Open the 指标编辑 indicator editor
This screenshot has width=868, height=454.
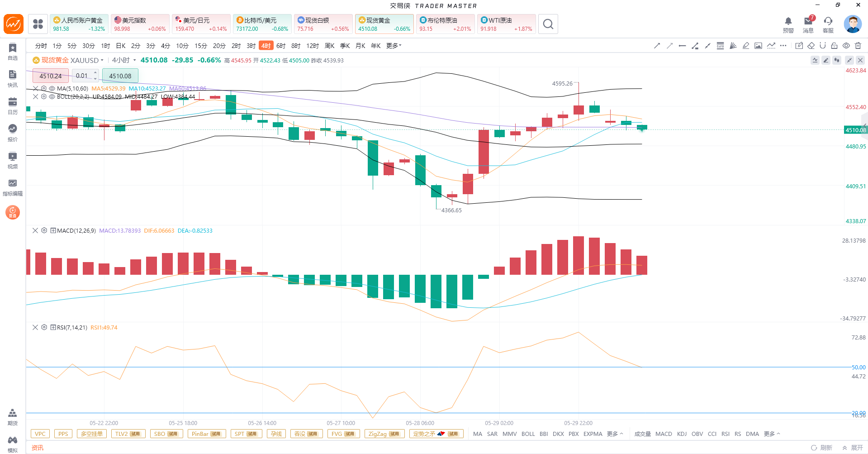(x=13, y=187)
